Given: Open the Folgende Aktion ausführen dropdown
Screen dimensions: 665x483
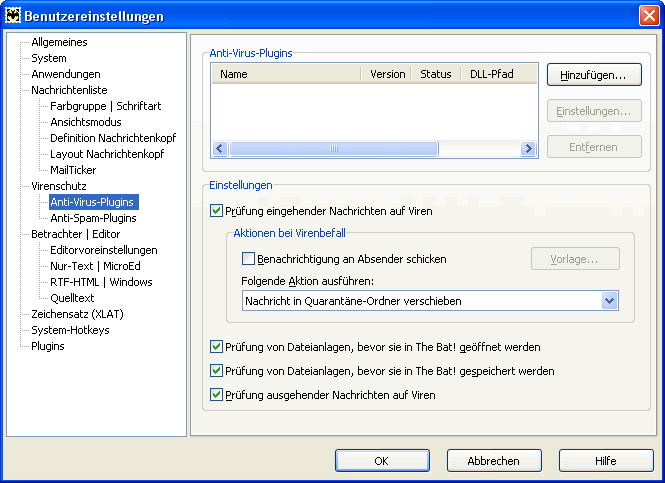Looking at the screenshot, I should [430, 301].
